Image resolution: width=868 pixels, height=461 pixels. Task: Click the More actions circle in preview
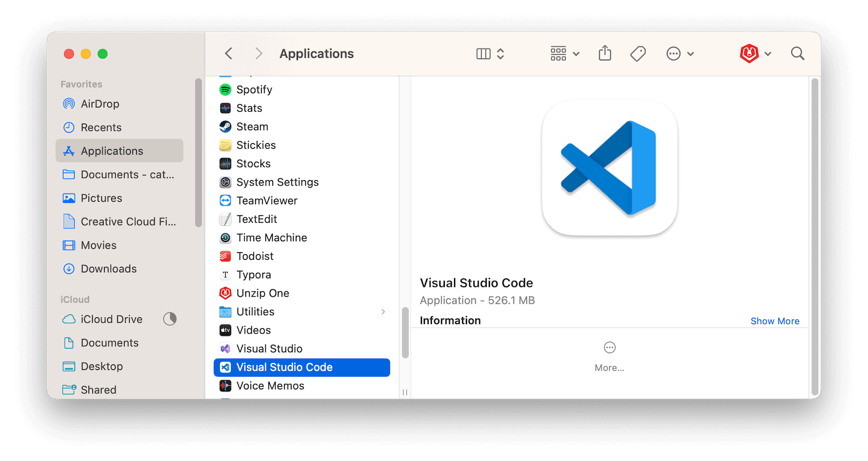point(609,348)
